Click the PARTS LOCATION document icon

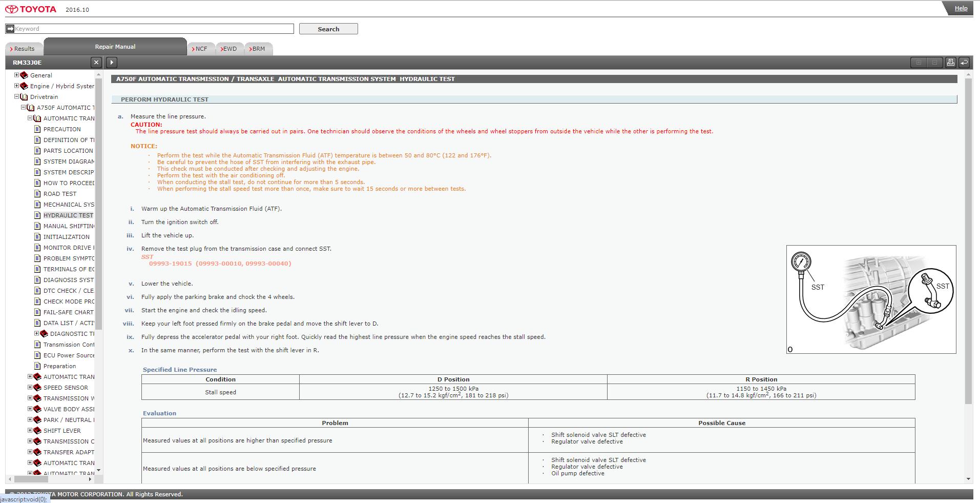(x=37, y=151)
